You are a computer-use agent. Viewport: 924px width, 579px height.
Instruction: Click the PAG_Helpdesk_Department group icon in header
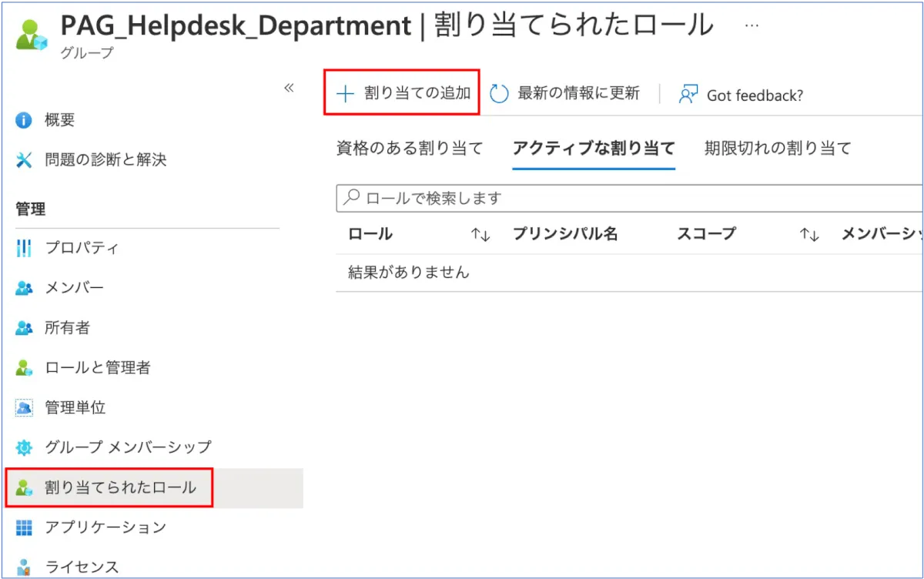click(32, 35)
